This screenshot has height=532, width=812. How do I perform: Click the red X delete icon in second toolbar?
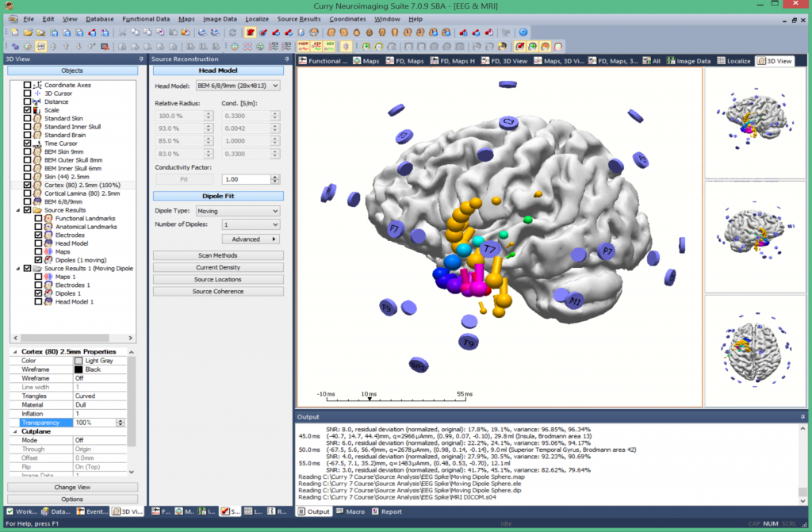click(105, 46)
